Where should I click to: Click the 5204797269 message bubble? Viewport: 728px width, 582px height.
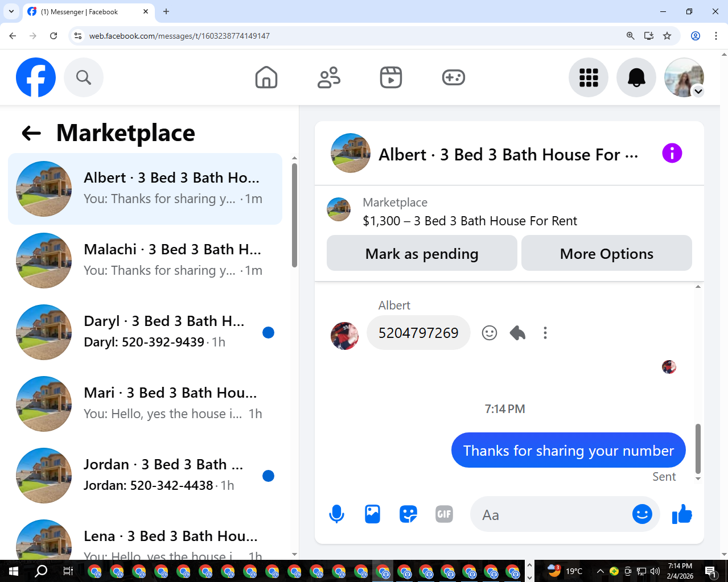click(x=418, y=333)
